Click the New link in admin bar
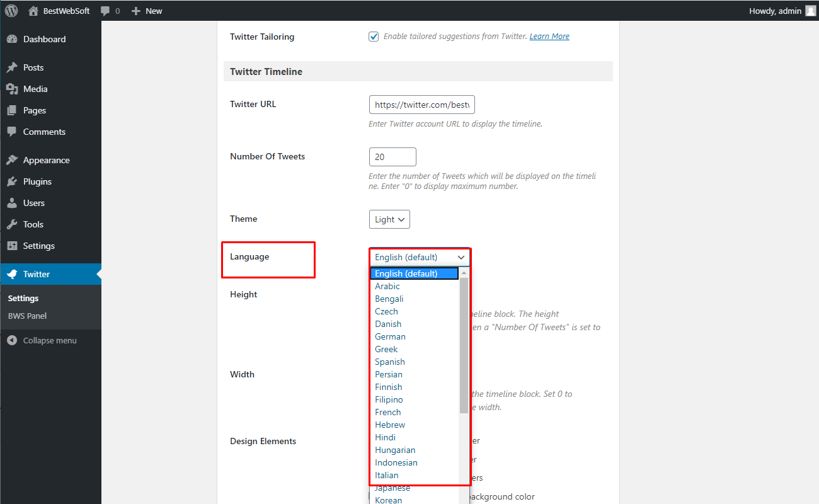Viewport: 819px width, 504px height. point(154,11)
